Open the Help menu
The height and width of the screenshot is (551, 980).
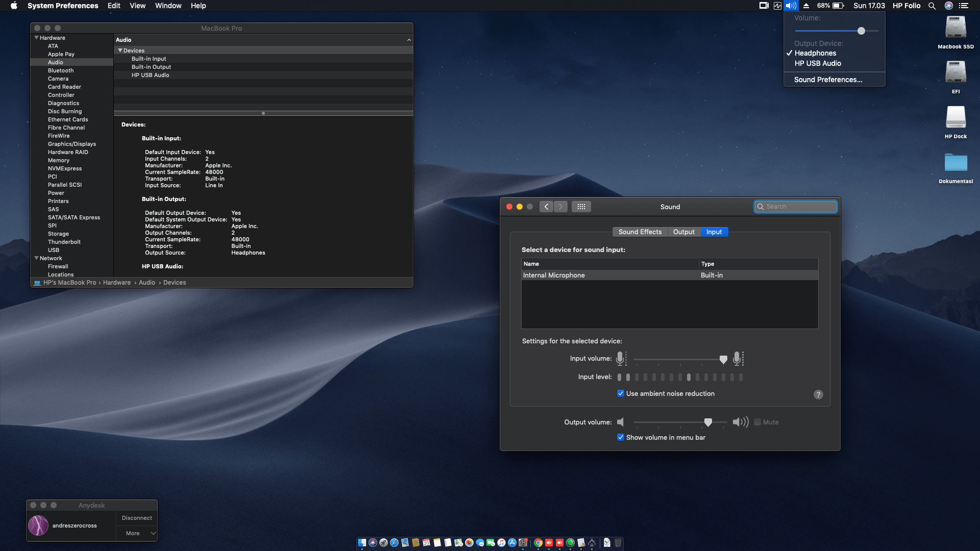(198, 6)
